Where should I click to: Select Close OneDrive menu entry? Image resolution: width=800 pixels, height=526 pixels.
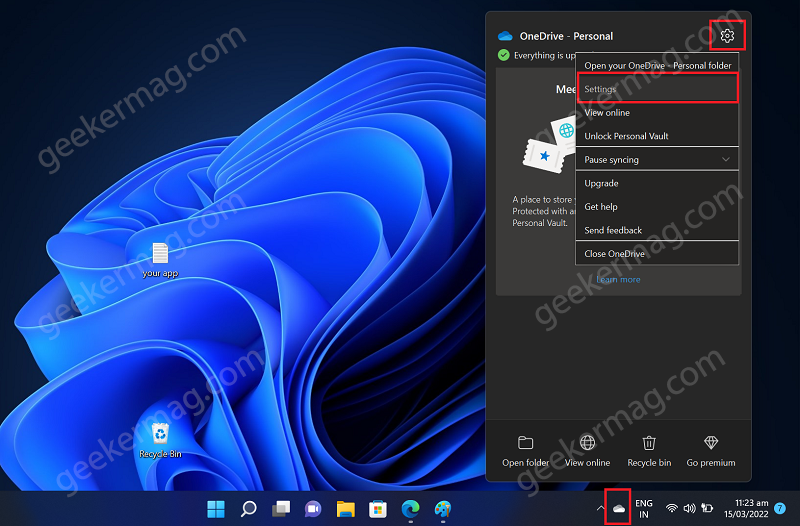point(657,253)
